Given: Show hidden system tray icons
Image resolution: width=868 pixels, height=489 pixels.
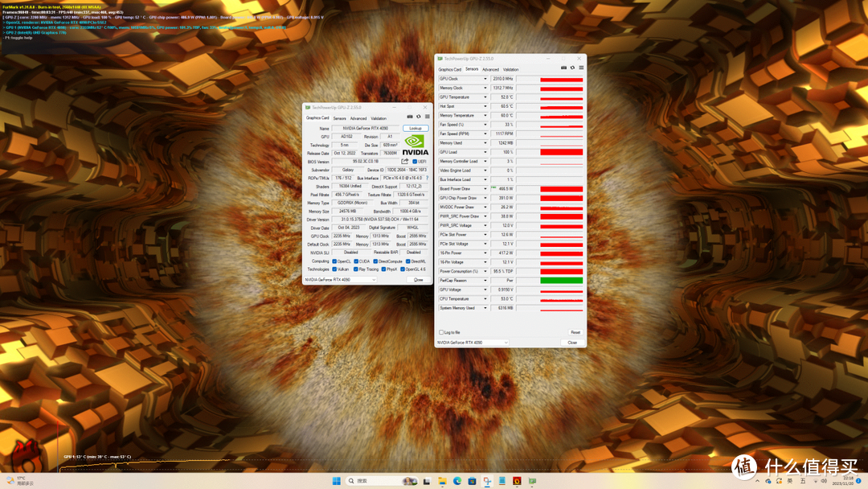Looking at the screenshot, I should click(x=757, y=481).
